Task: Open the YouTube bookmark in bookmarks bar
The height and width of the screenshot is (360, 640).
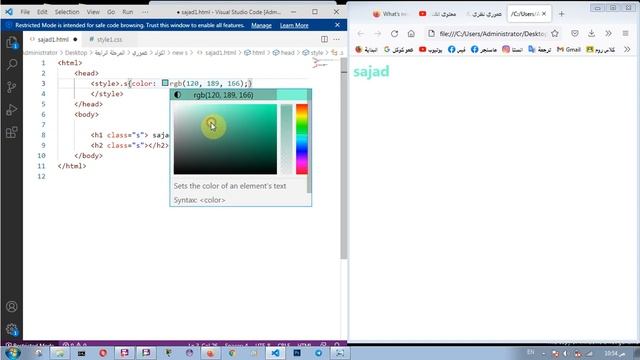Action: pyautogui.click(x=431, y=49)
